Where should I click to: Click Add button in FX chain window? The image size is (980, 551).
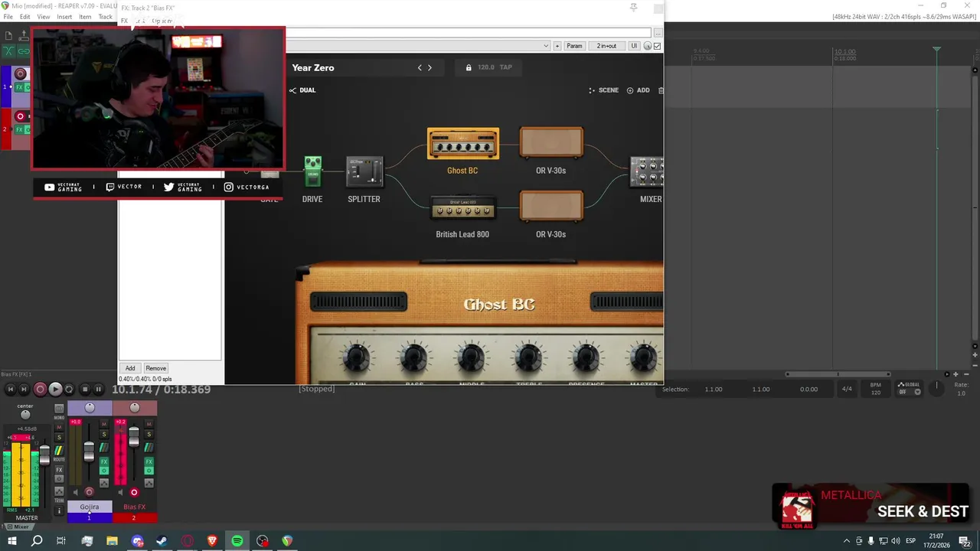pos(130,368)
